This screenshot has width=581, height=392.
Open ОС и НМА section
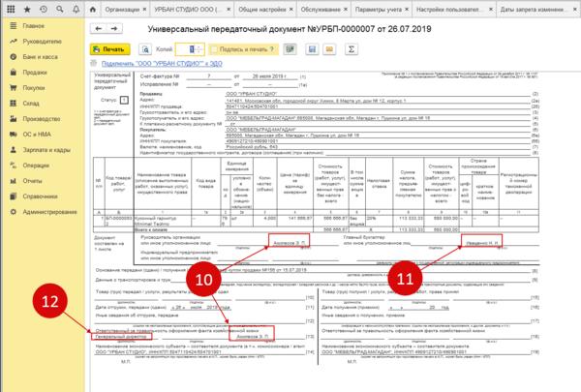tap(37, 135)
